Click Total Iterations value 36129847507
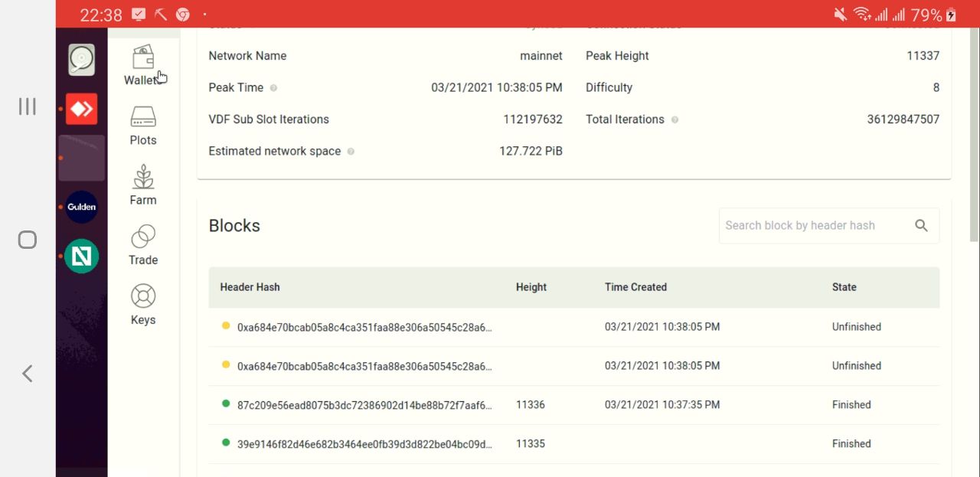This screenshot has width=980, height=477. [x=903, y=119]
